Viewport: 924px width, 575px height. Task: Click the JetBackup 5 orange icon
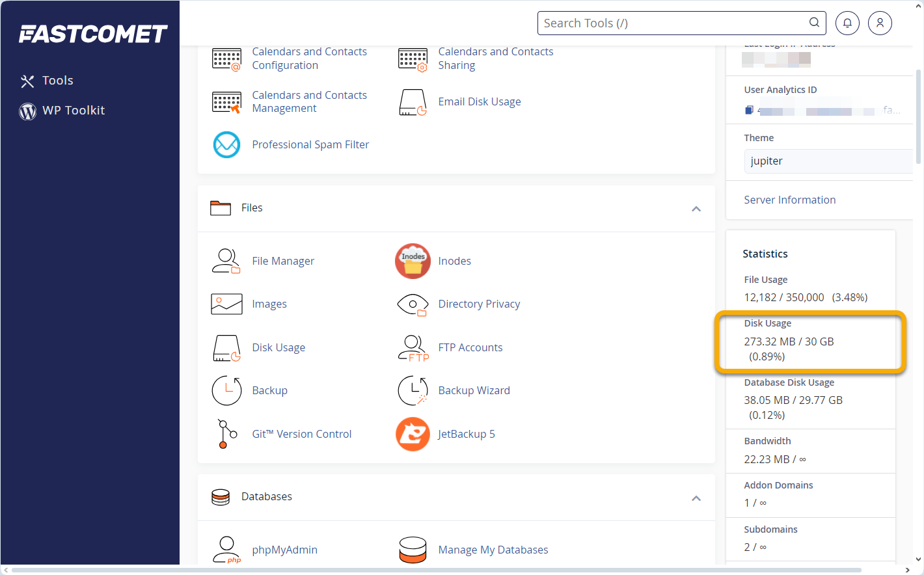[413, 434]
